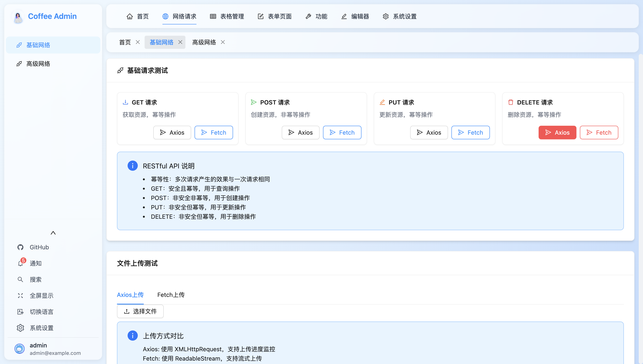Close the 基础网络 page tab
Image resolution: width=643 pixels, height=364 pixels.
(x=180, y=42)
